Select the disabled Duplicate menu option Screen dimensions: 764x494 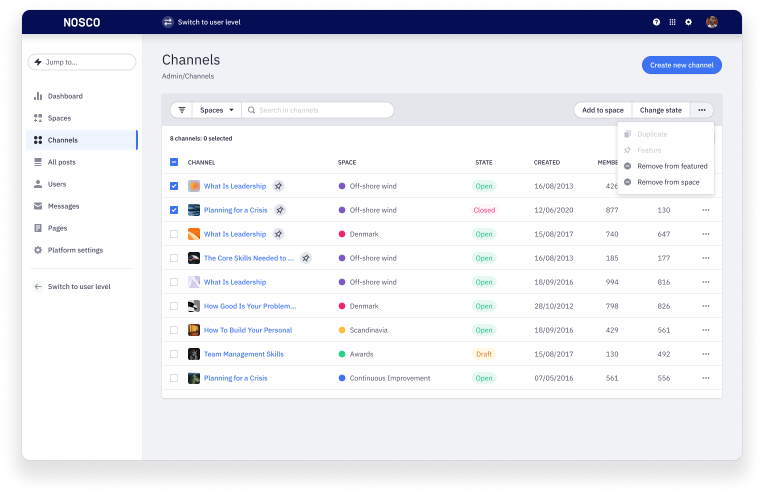[666, 134]
